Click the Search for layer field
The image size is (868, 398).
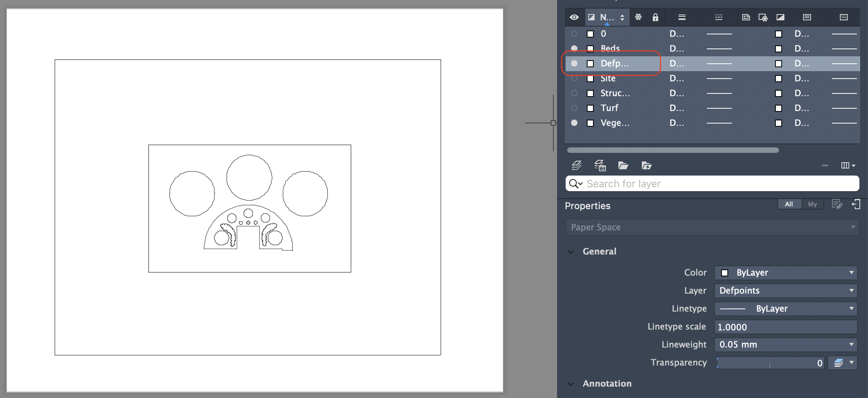(x=712, y=183)
